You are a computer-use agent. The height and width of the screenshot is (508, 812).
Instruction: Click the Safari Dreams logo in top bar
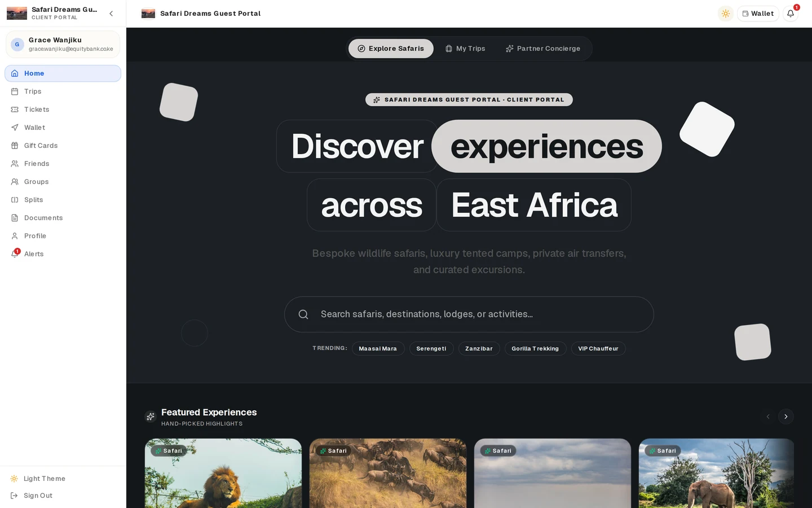point(148,14)
